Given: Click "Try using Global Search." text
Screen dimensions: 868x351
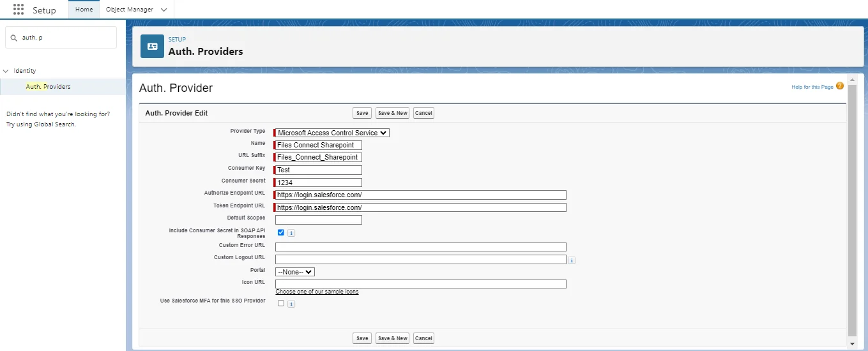Looking at the screenshot, I should (41, 124).
